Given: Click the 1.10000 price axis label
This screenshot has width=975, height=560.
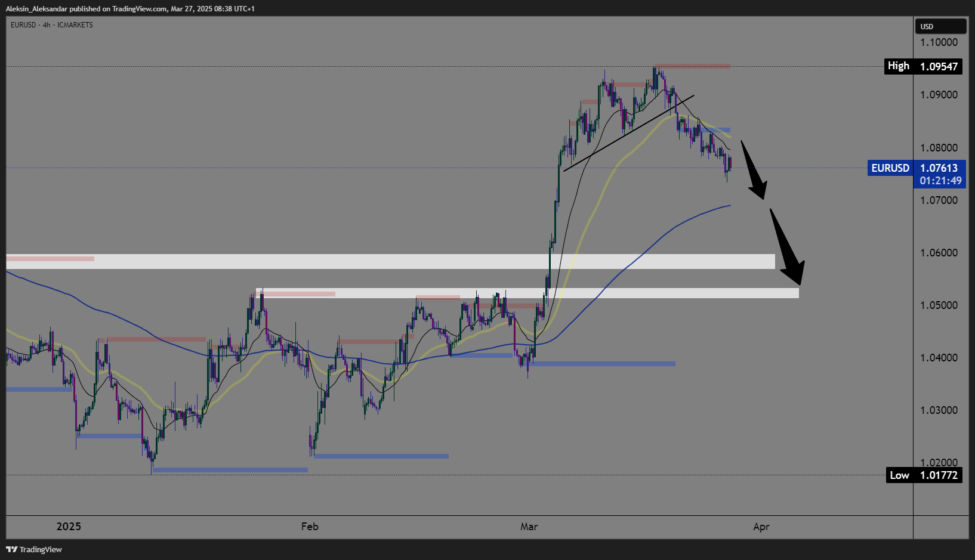Looking at the screenshot, I should pos(939,42).
